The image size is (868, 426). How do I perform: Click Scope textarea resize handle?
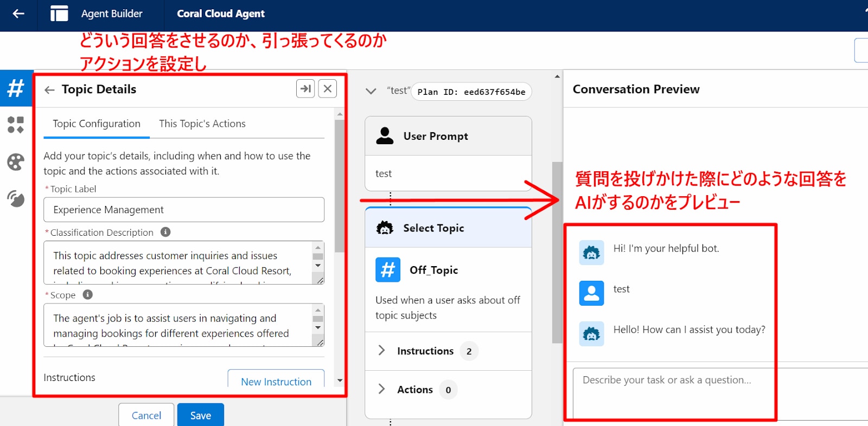coord(320,343)
